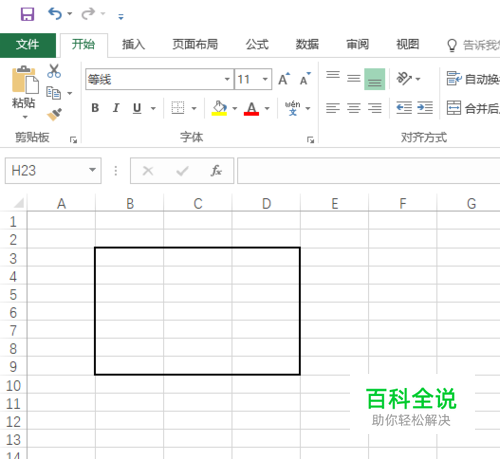
Task: Expand the borders options arrow
Action: pos(194,108)
